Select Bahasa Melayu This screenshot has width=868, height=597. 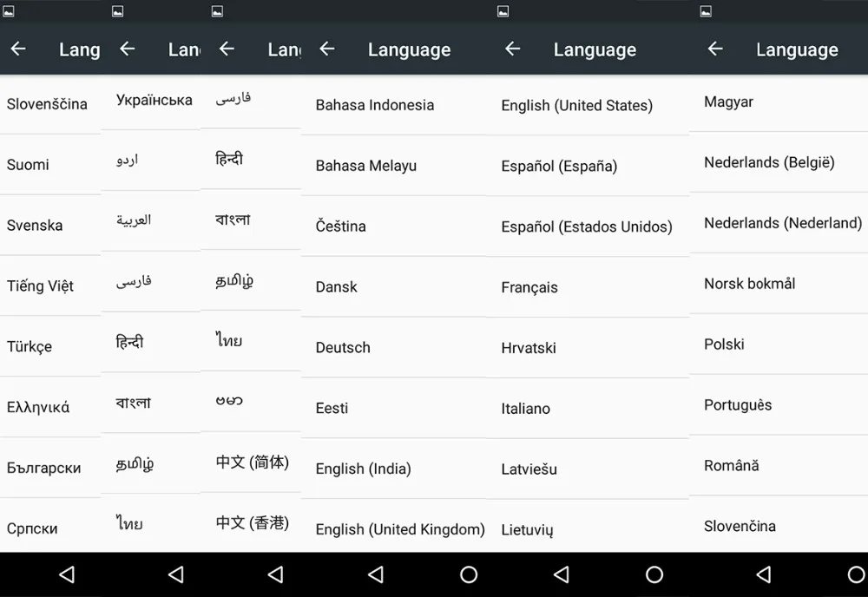click(393, 166)
